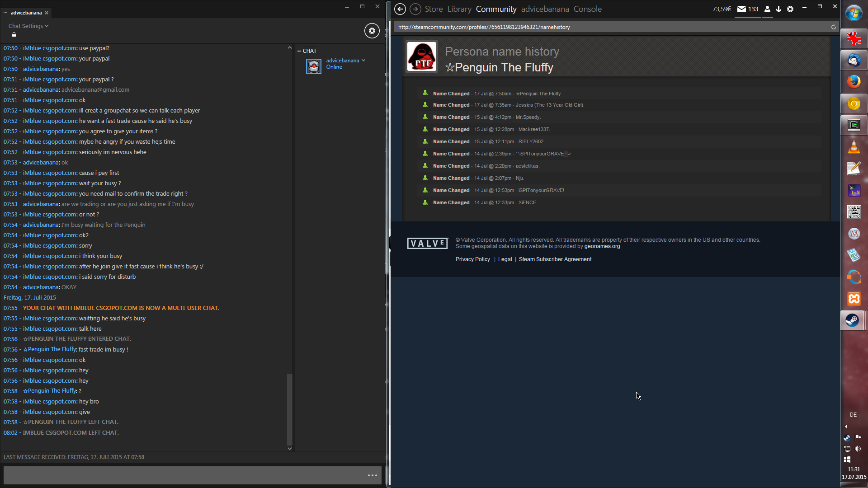Image resolution: width=868 pixels, height=488 pixels.
Task: Click the settings gear in Steam header
Action: point(790,9)
